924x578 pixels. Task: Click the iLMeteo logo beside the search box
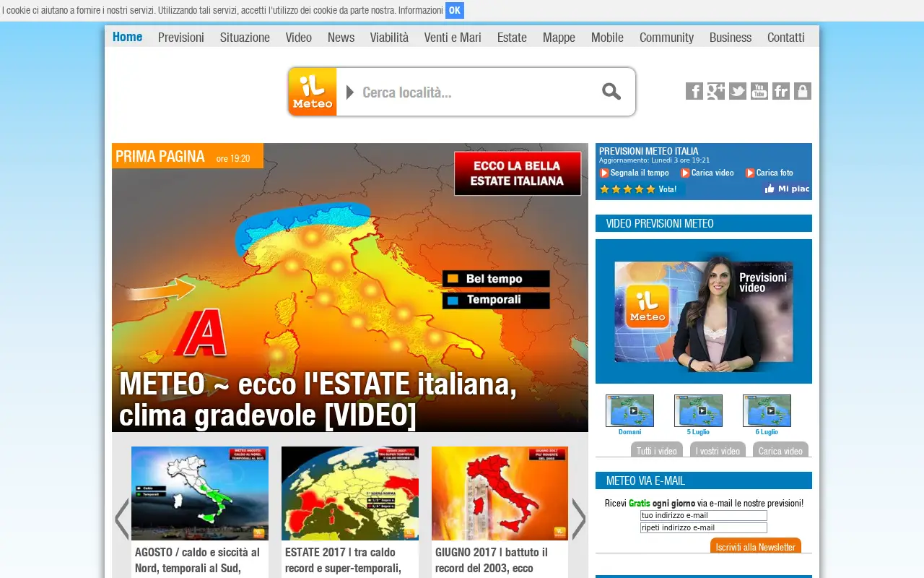click(313, 92)
